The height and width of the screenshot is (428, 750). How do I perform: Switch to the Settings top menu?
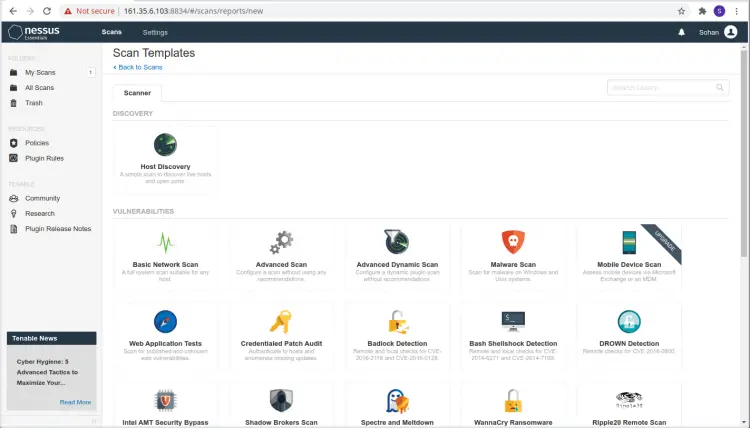click(155, 32)
